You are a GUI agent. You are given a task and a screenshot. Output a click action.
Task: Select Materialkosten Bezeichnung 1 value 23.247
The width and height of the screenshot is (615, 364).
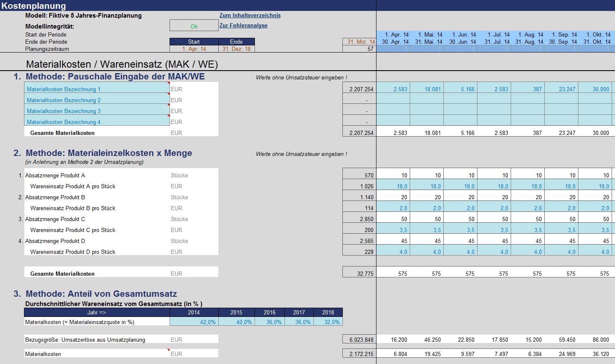pos(561,89)
